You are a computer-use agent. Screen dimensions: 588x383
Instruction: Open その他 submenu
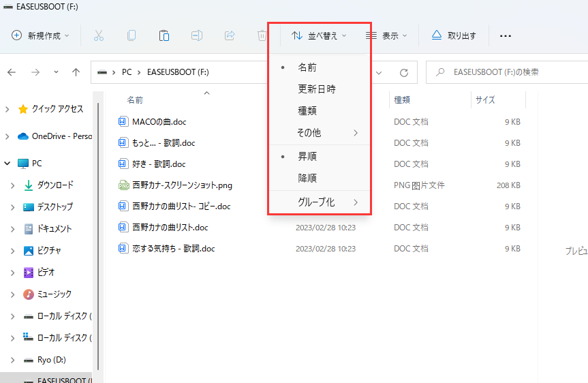point(320,133)
